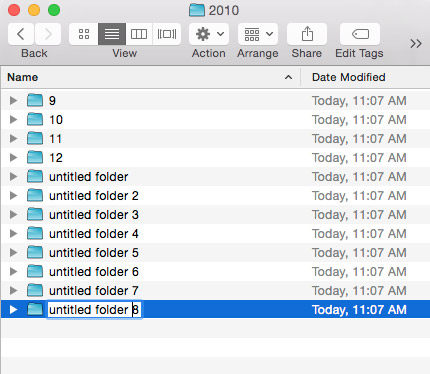
Task: Click the 2010 folder icon in title bar
Action: [197, 10]
